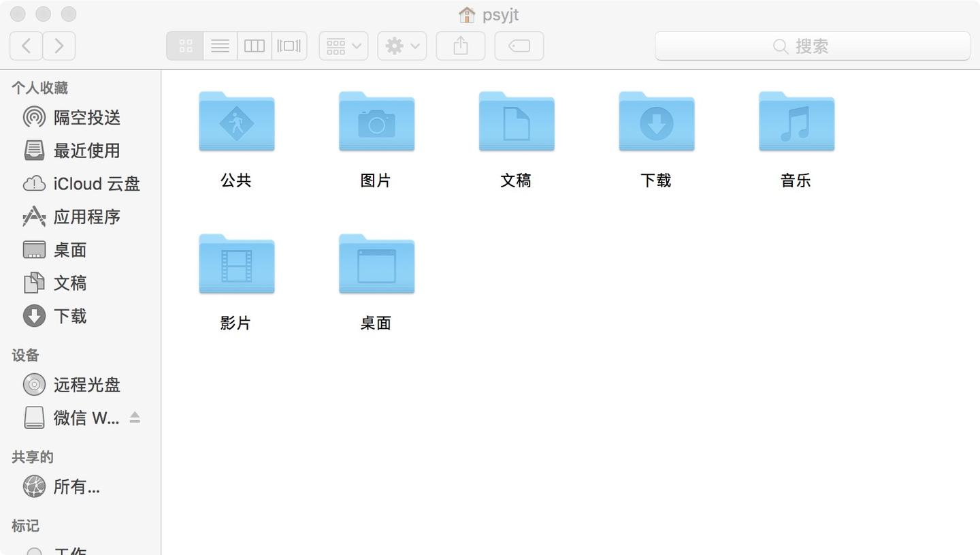Click the back navigation arrow

pos(26,45)
